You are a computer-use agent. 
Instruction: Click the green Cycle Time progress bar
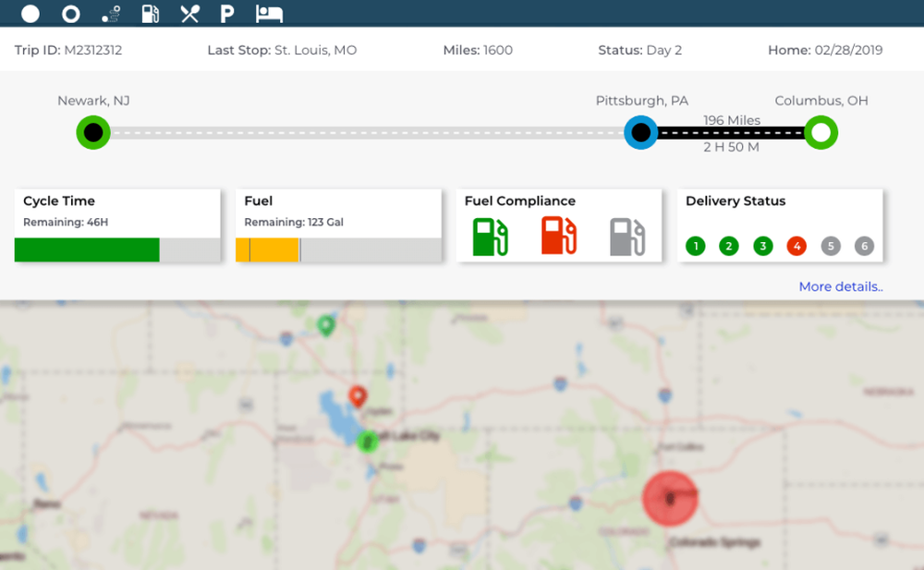click(x=87, y=250)
